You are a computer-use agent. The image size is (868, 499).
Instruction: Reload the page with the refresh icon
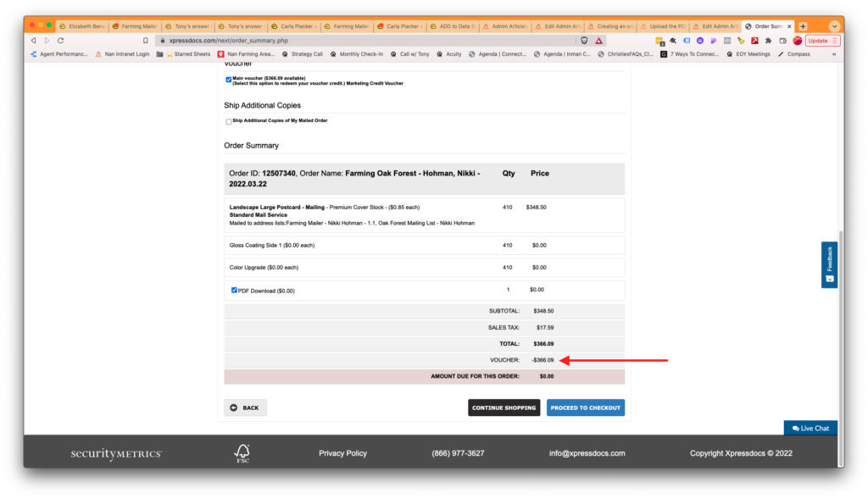point(60,41)
